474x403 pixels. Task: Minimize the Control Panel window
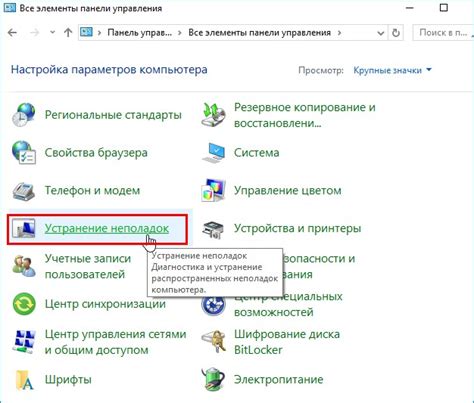[x=410, y=8]
